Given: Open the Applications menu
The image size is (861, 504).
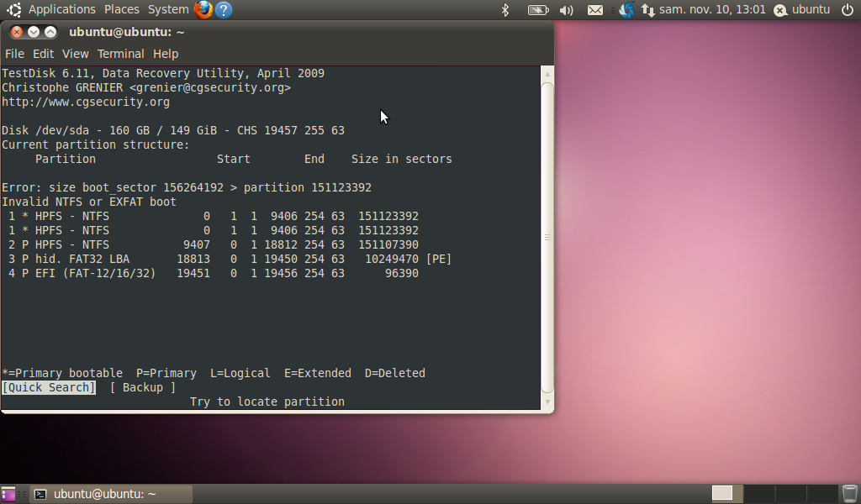Looking at the screenshot, I should (61, 9).
